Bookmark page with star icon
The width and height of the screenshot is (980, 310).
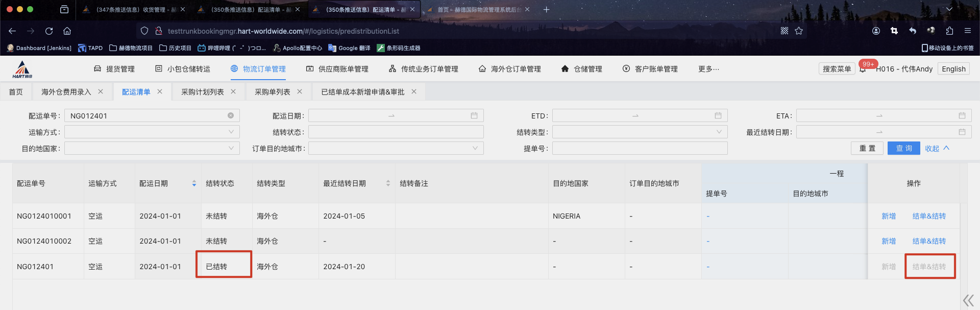[799, 31]
